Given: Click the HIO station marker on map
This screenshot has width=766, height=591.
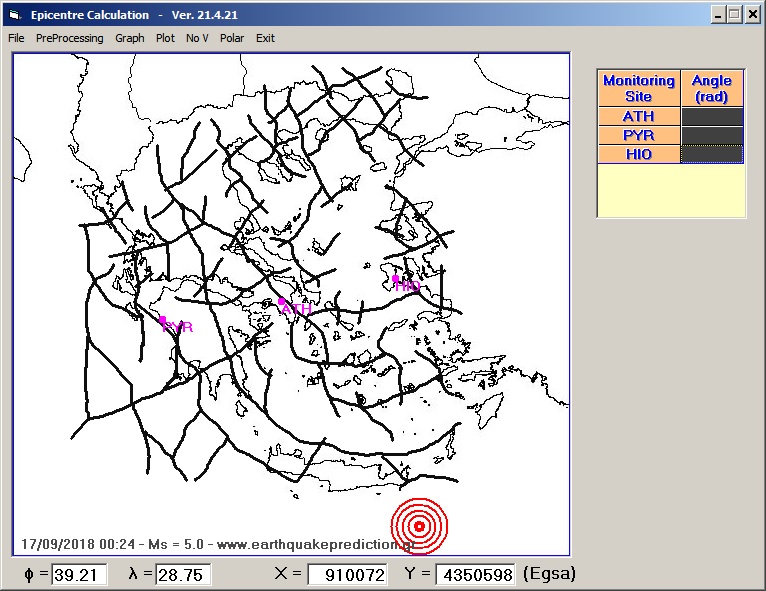Looking at the screenshot, I should pos(396,279).
